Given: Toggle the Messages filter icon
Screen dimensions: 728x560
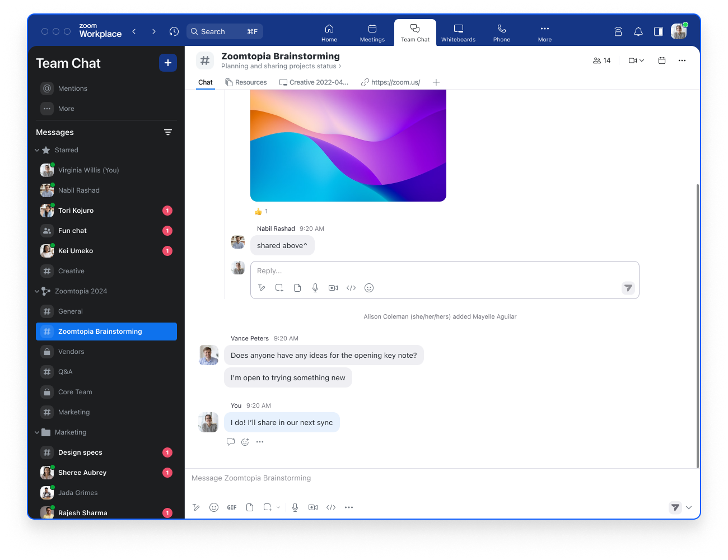Looking at the screenshot, I should tap(167, 132).
